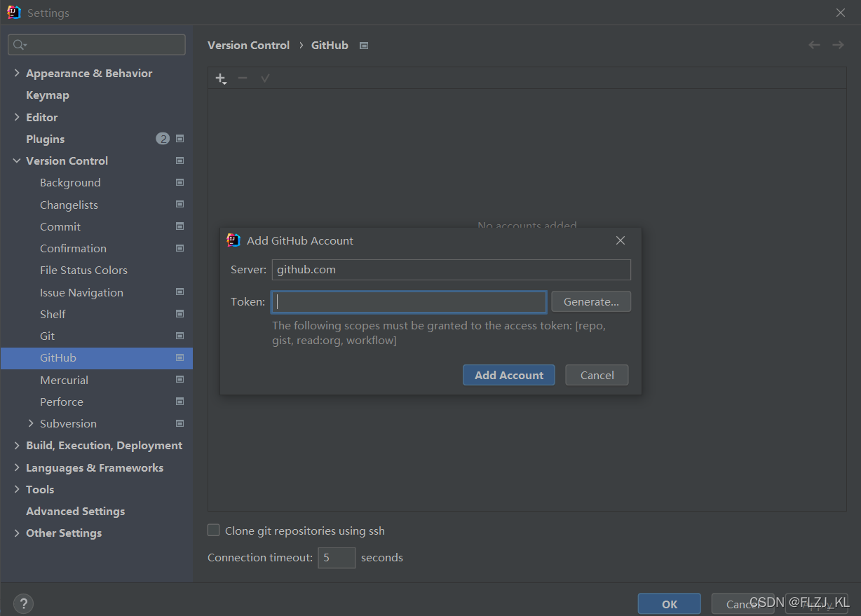
Task: Click the checkmark set default account icon
Action: [x=265, y=78]
